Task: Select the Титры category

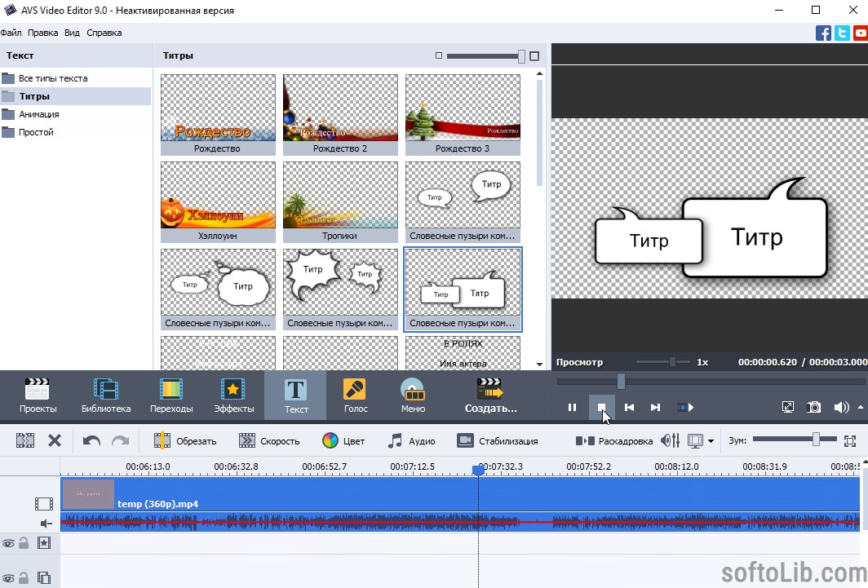Action: (x=76, y=96)
